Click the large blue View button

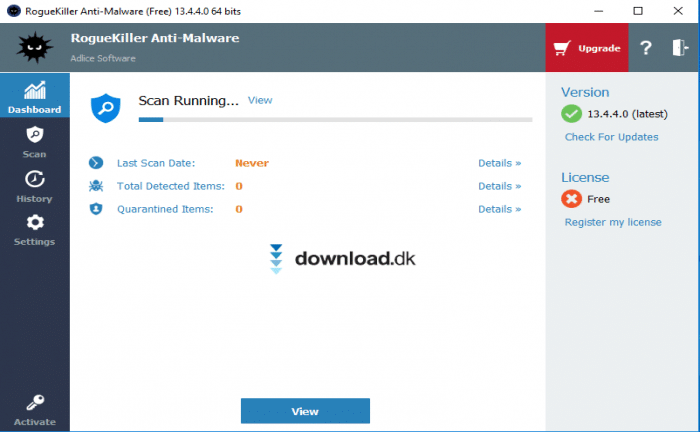tap(305, 411)
